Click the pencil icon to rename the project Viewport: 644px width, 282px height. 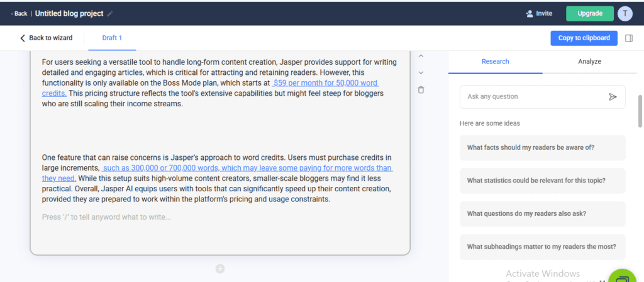coord(109,14)
